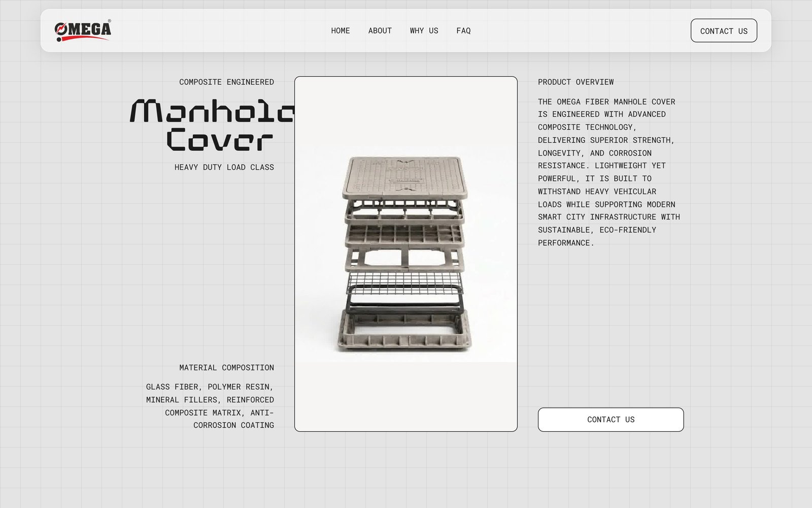Click the paragraph starting THE OMEGA FIBER MANHOLE
This screenshot has width=812, height=508.
pyautogui.click(x=609, y=172)
